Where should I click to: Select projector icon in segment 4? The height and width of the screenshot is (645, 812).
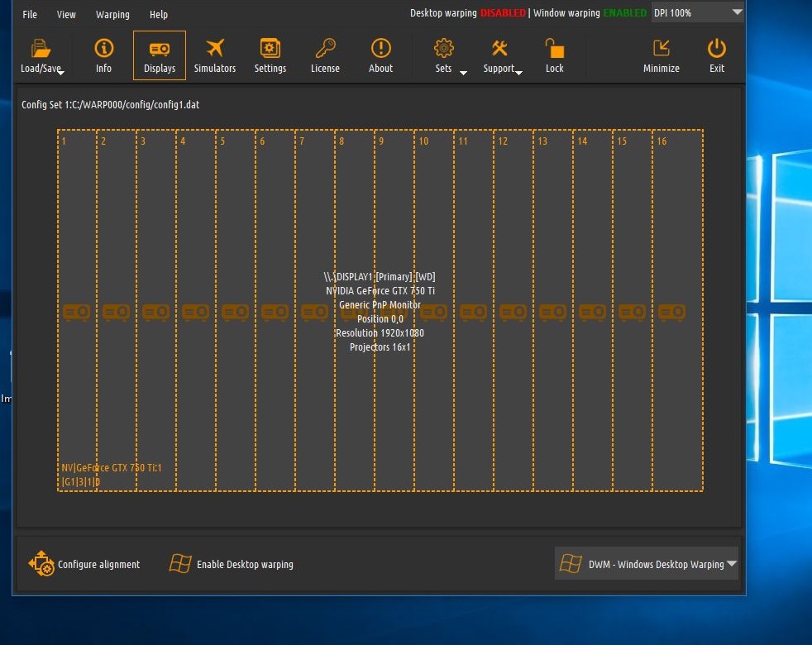coord(196,313)
